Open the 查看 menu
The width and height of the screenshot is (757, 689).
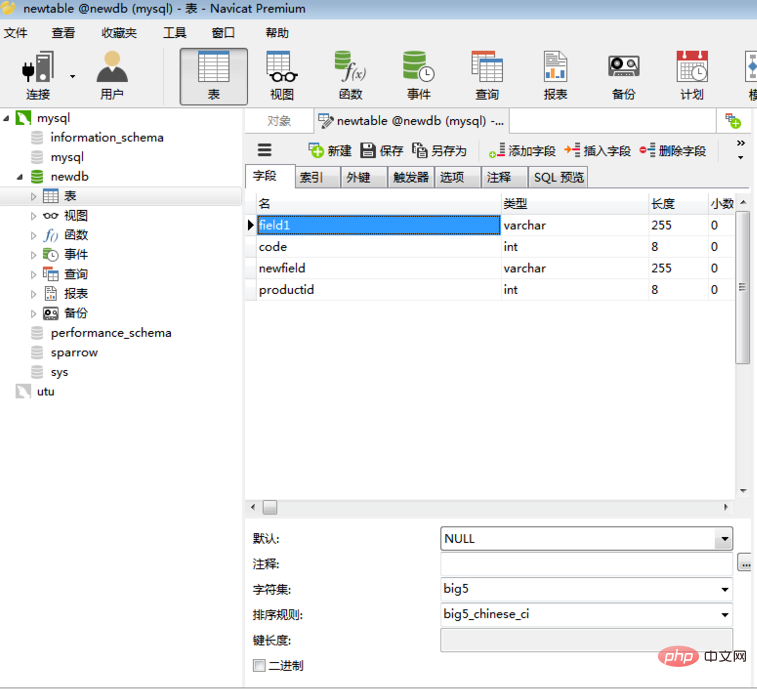63,33
